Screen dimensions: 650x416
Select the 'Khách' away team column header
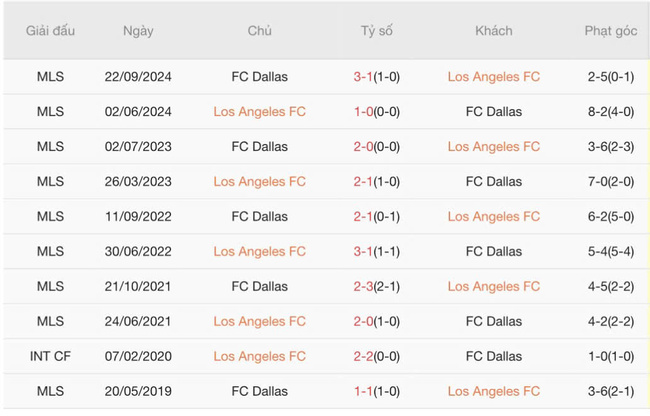point(494,31)
